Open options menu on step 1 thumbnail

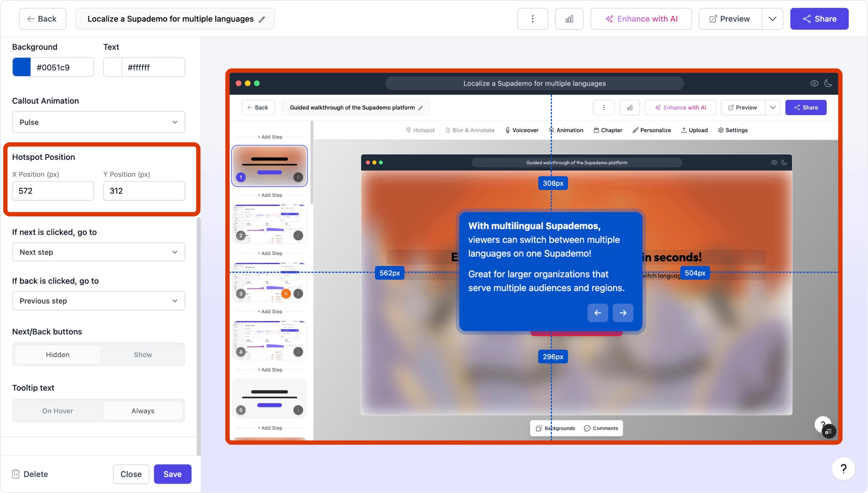[x=298, y=177]
